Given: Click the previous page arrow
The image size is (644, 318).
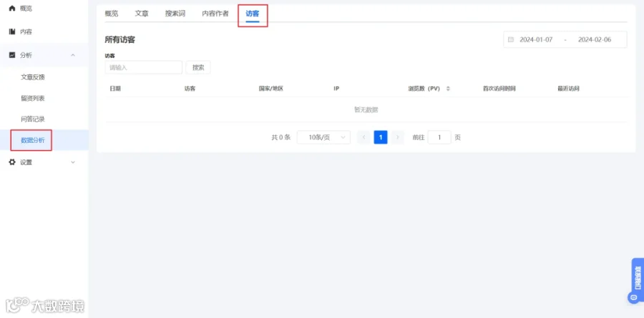Looking at the screenshot, I should tap(364, 137).
